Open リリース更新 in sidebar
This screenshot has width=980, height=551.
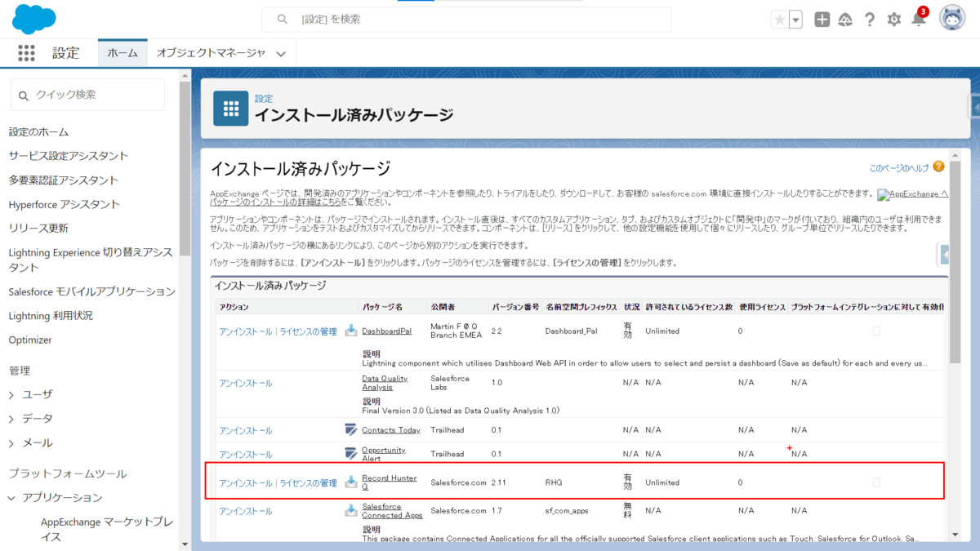[38, 229]
